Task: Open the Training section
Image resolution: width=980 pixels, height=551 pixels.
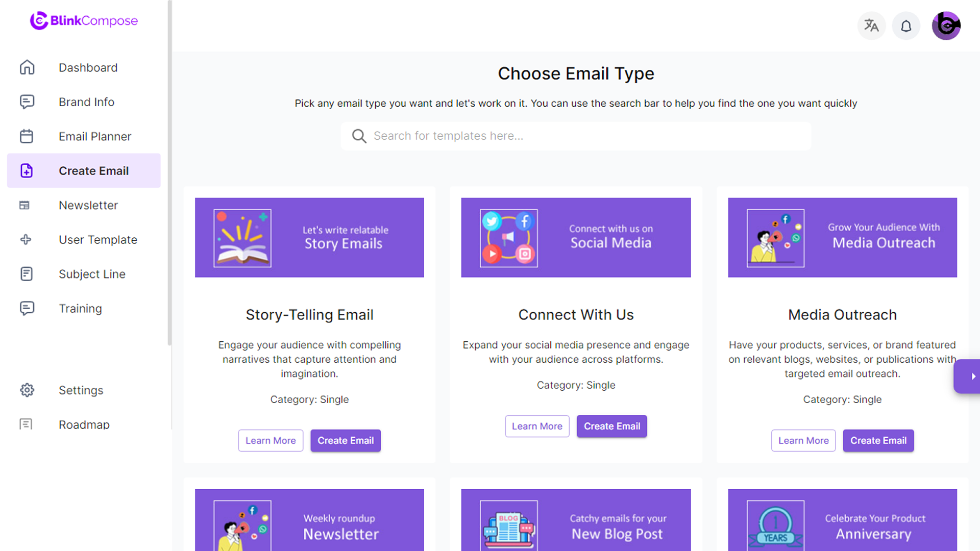Action: [80, 309]
